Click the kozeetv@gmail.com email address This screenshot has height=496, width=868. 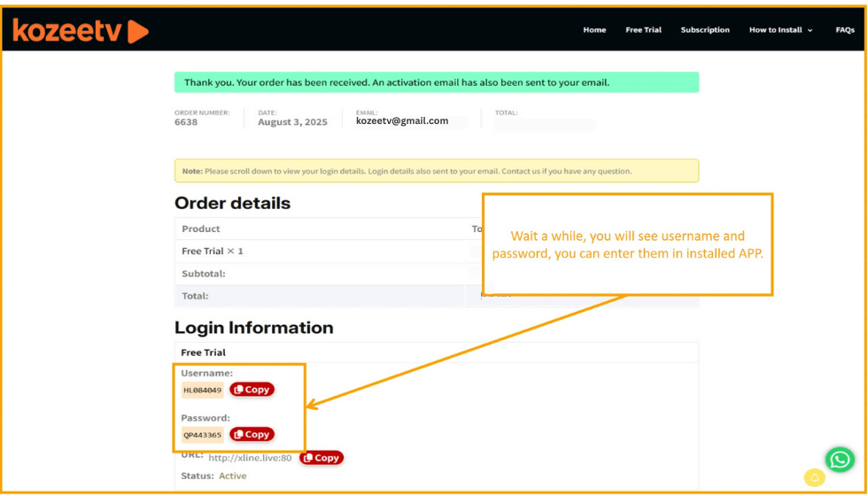402,121
